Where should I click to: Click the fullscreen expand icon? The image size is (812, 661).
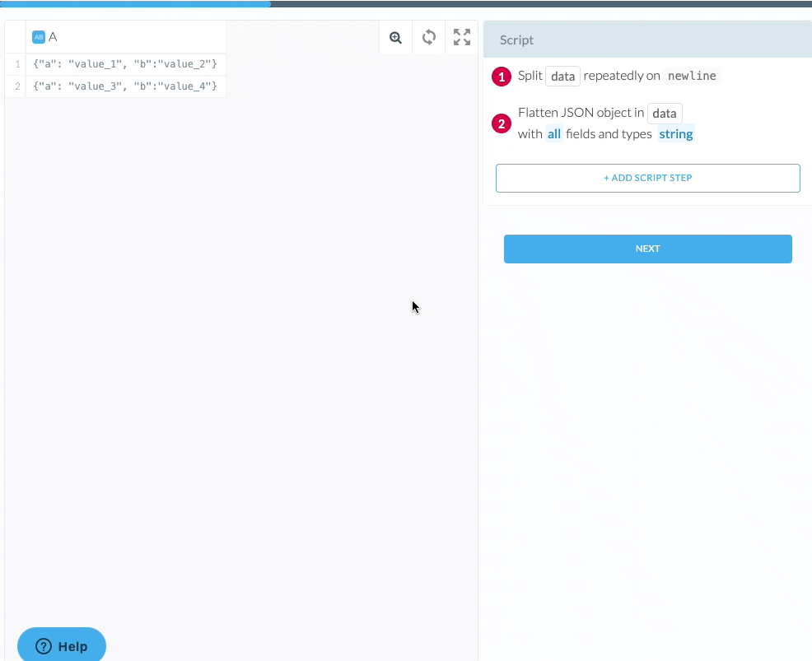(461, 36)
